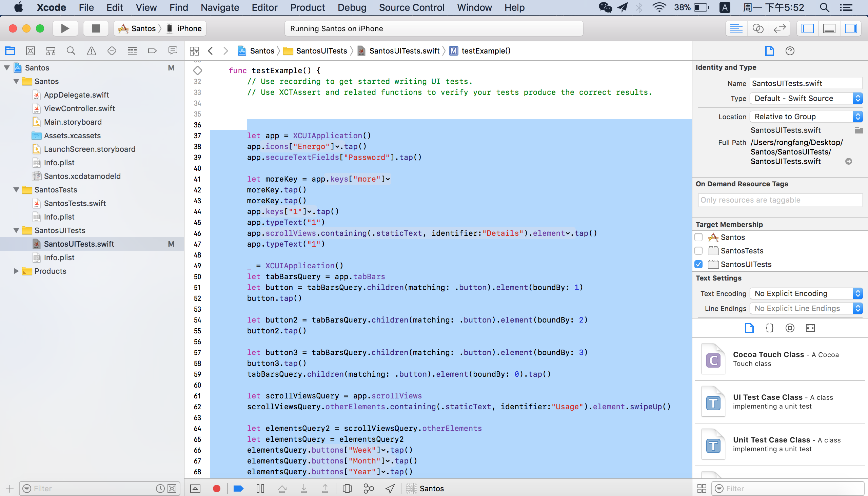Show the Code Snippet library
868x496 pixels.
pos(769,328)
